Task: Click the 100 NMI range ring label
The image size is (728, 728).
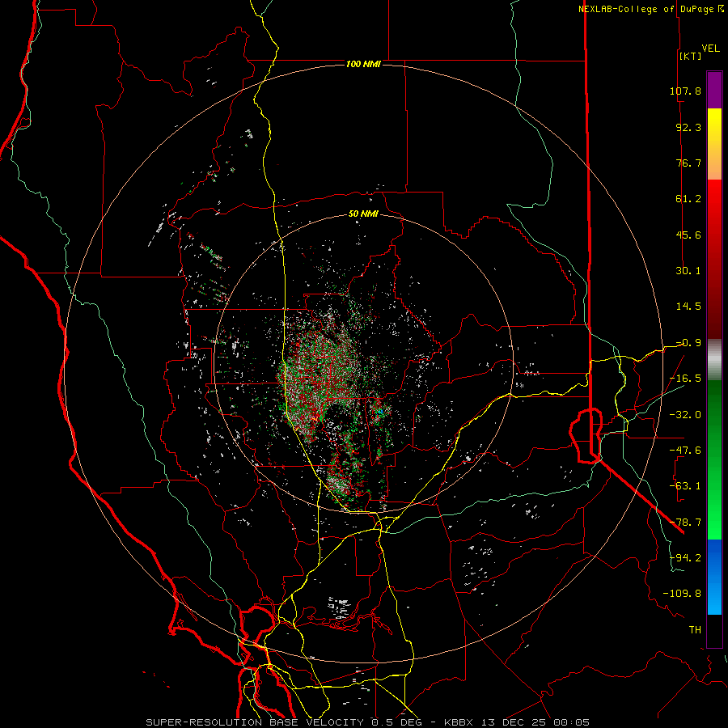Action: (363, 64)
